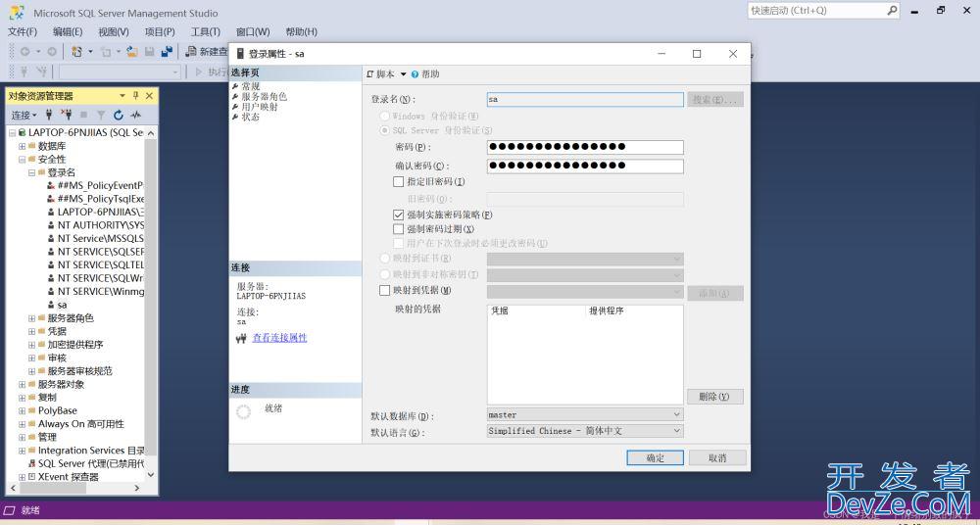Select ##MS_PolicyEventP login in tree
Viewport: 980px width, 525px height.
coord(101,186)
